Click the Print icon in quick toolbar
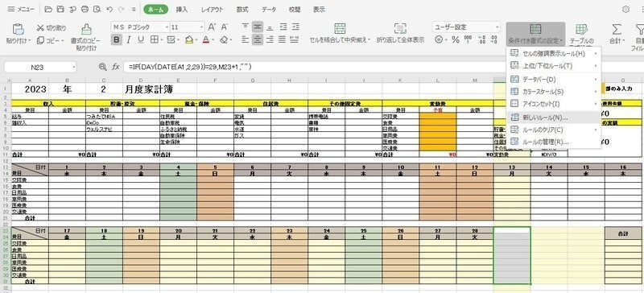 pyautogui.click(x=85, y=9)
